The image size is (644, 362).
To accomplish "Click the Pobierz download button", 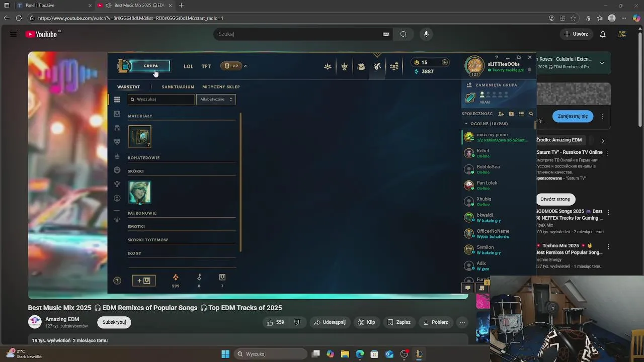I will (436, 322).
